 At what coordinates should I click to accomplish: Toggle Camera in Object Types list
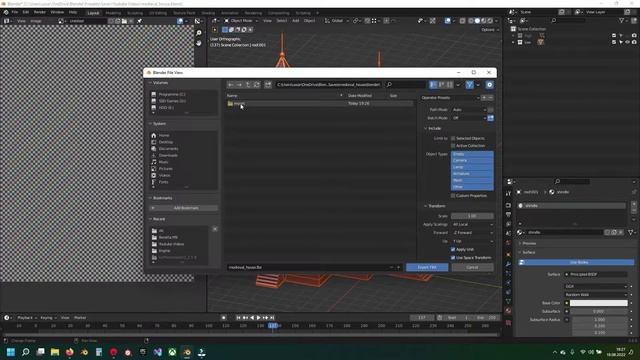(472, 160)
